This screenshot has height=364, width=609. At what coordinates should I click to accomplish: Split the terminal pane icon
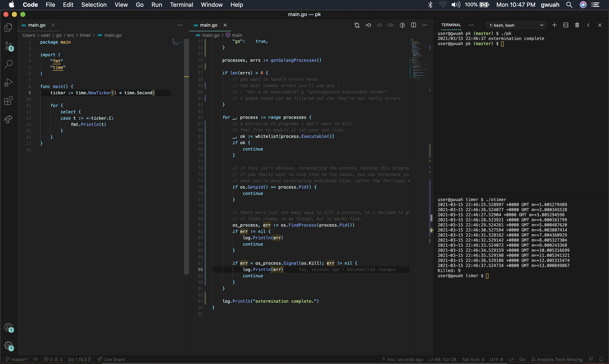pos(566,25)
